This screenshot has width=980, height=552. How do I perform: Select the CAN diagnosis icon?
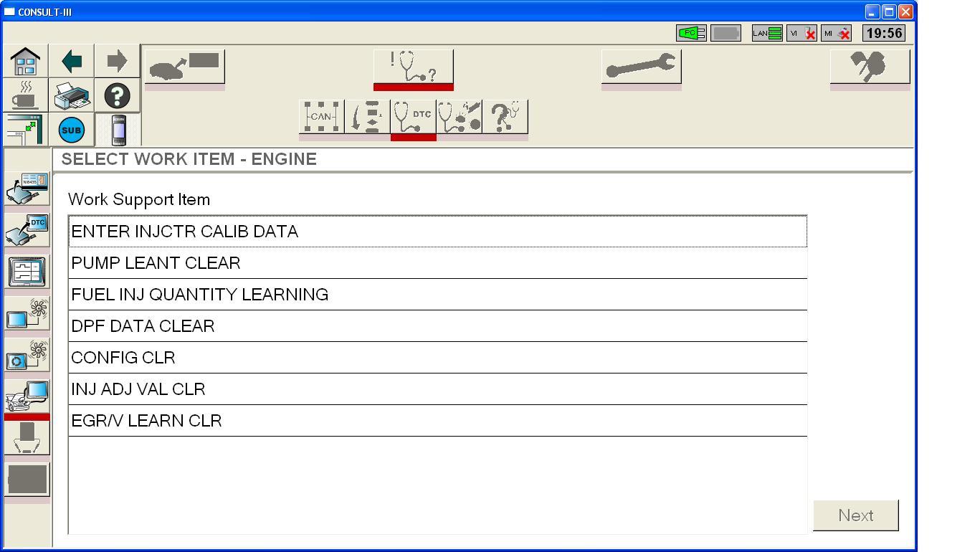(321, 117)
